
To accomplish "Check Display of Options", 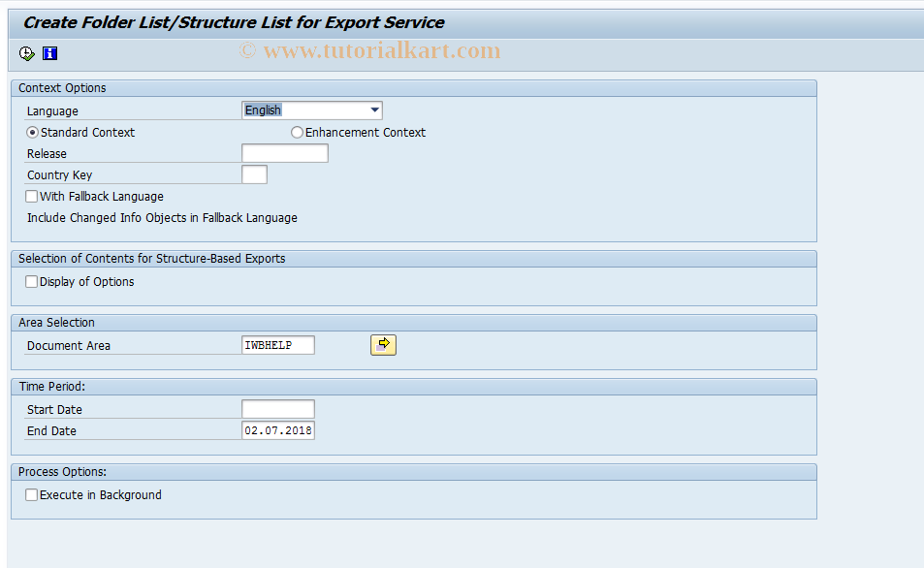I will tap(31, 281).
